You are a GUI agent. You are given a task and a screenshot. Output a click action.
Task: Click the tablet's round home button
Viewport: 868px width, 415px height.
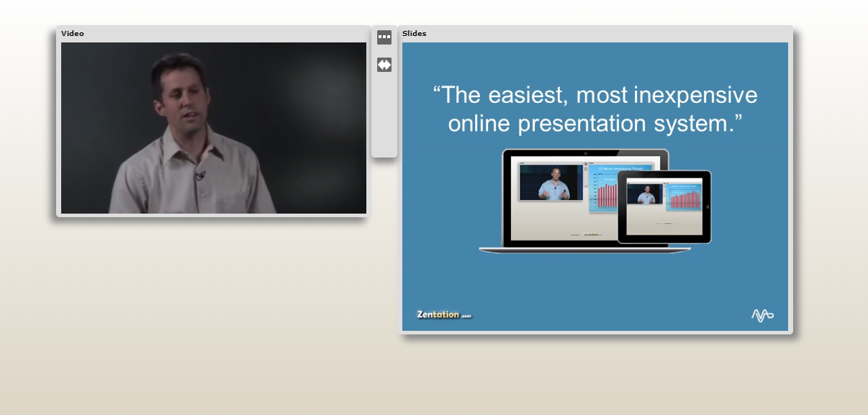pos(707,206)
